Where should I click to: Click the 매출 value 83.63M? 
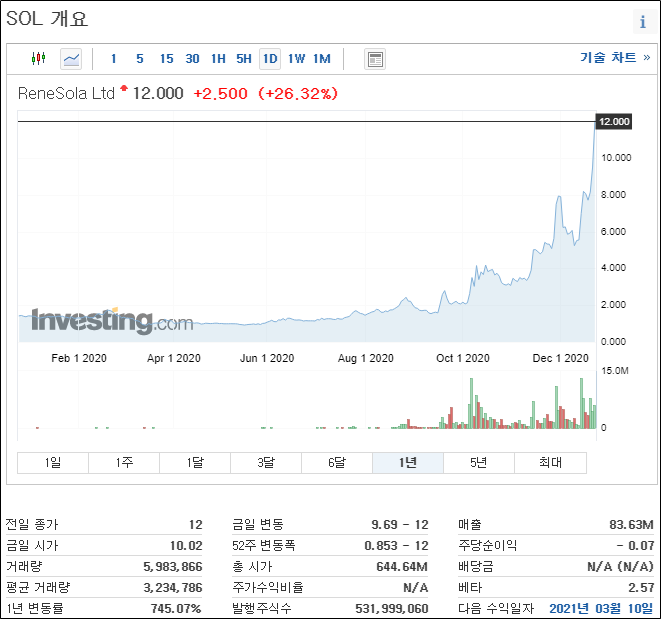point(631,525)
